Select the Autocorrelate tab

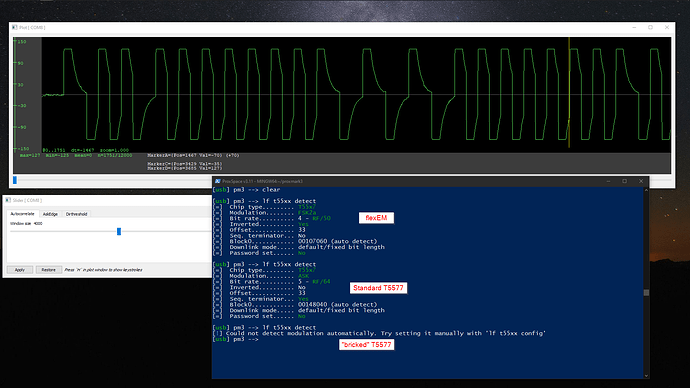pos(22,214)
